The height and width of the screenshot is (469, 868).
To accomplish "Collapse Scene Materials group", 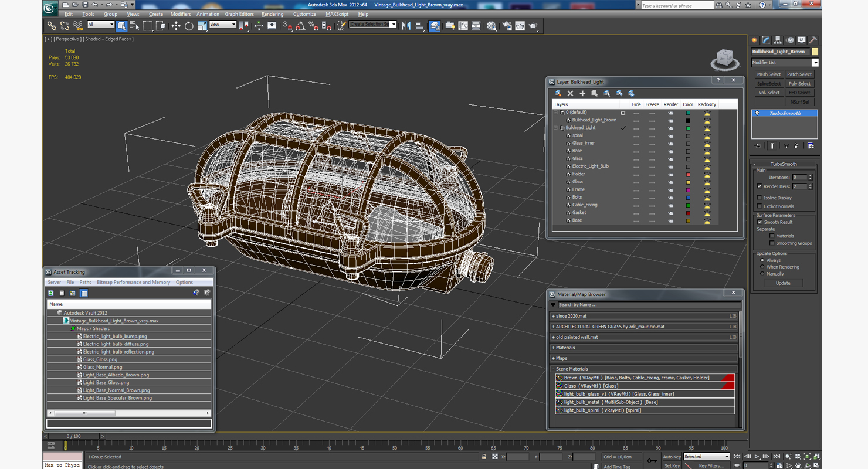I will 552,369.
